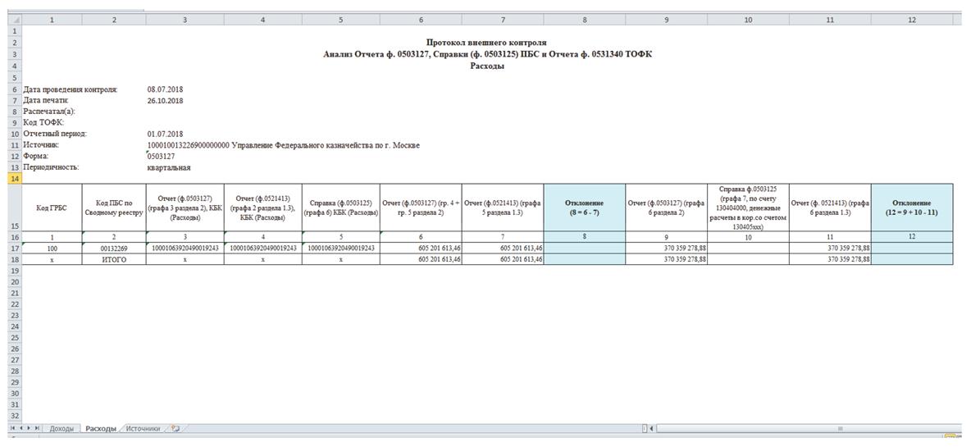Select column header 12

point(911,20)
